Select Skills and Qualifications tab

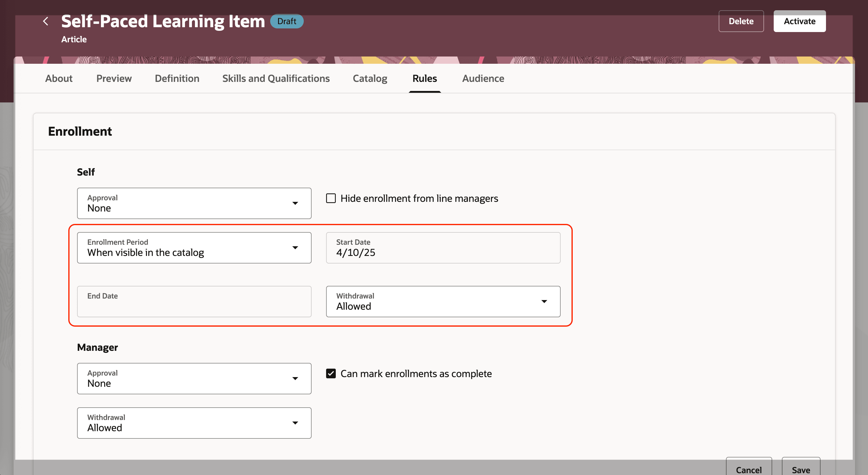pos(276,79)
